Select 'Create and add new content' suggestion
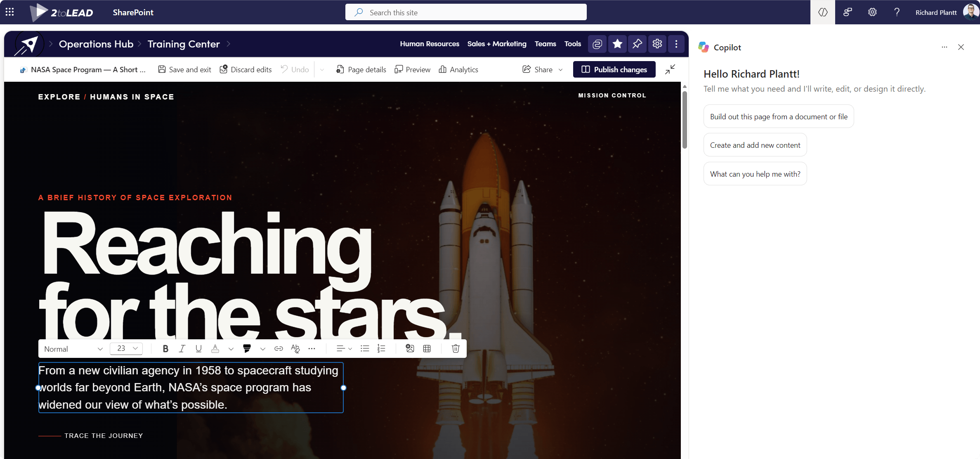The height and width of the screenshot is (459, 980). pos(755,145)
